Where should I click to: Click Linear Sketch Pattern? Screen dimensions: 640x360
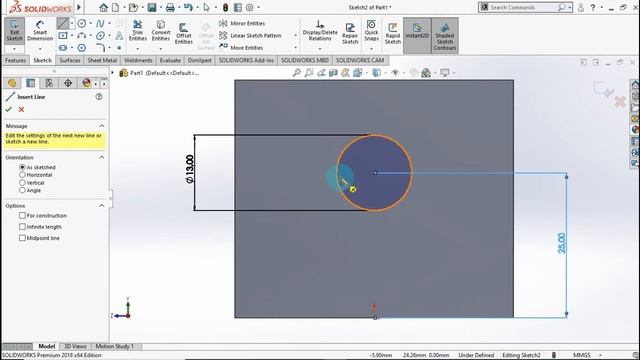point(250,36)
